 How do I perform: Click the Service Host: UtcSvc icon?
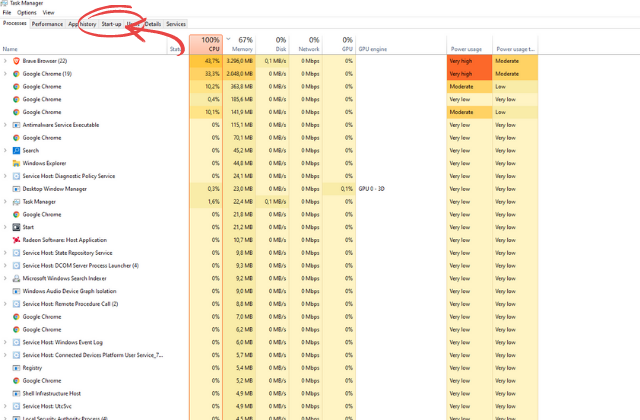(16, 406)
